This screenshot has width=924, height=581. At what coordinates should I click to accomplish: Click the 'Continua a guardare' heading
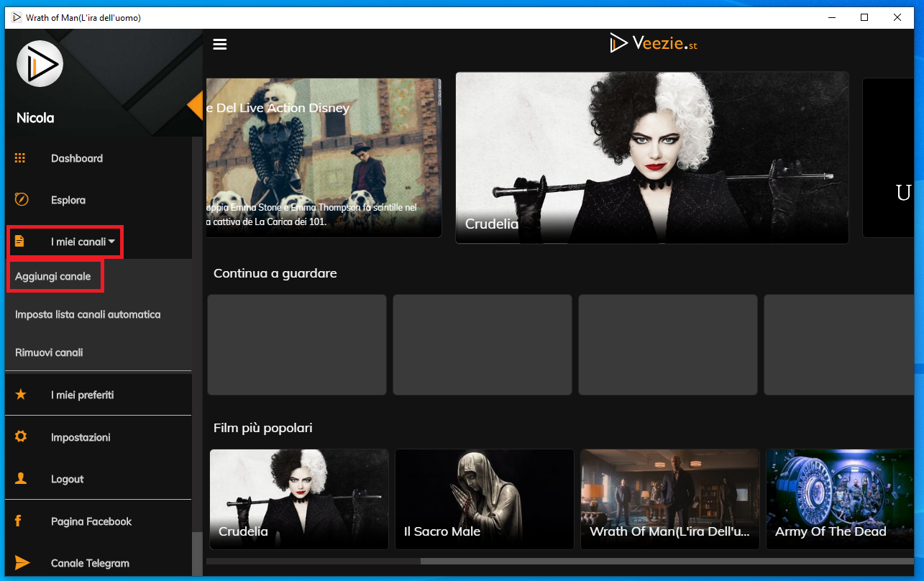coord(275,273)
